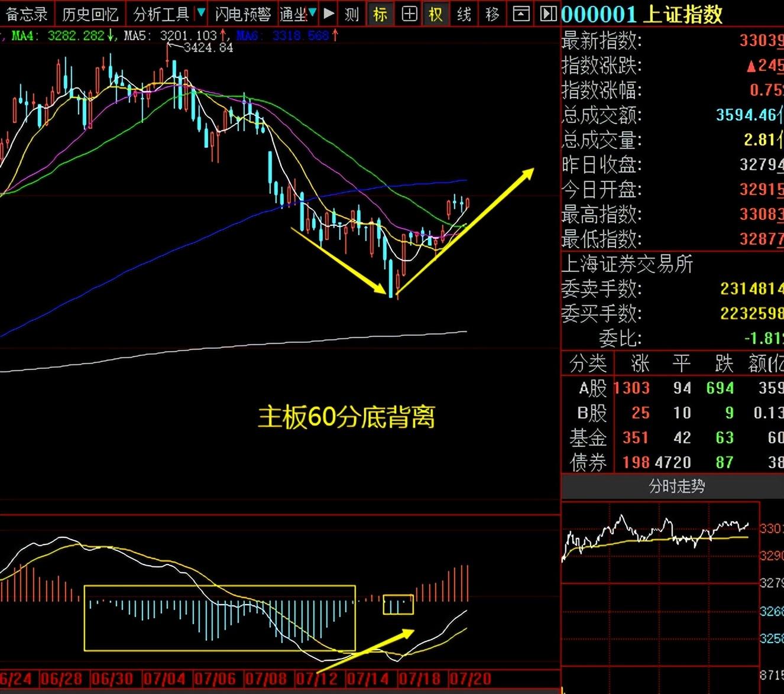This screenshot has height=694, width=784.
Task: Click the 今日开盘 row
Action: [x=672, y=190]
